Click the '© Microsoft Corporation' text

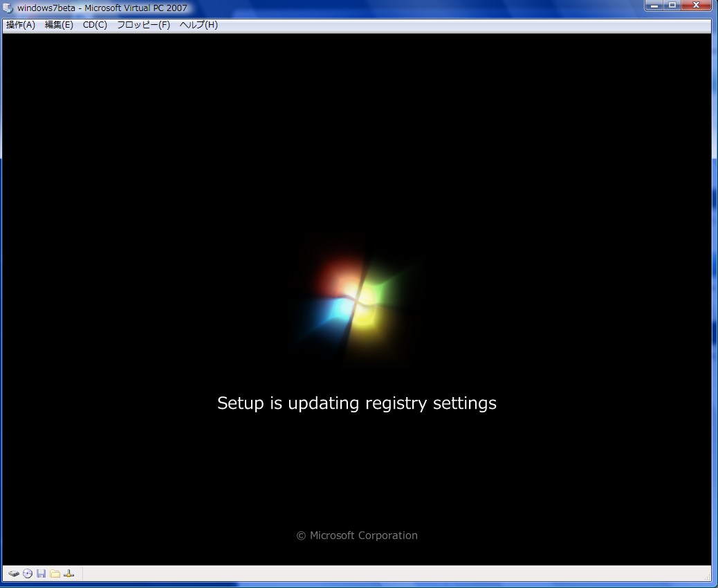(x=357, y=535)
